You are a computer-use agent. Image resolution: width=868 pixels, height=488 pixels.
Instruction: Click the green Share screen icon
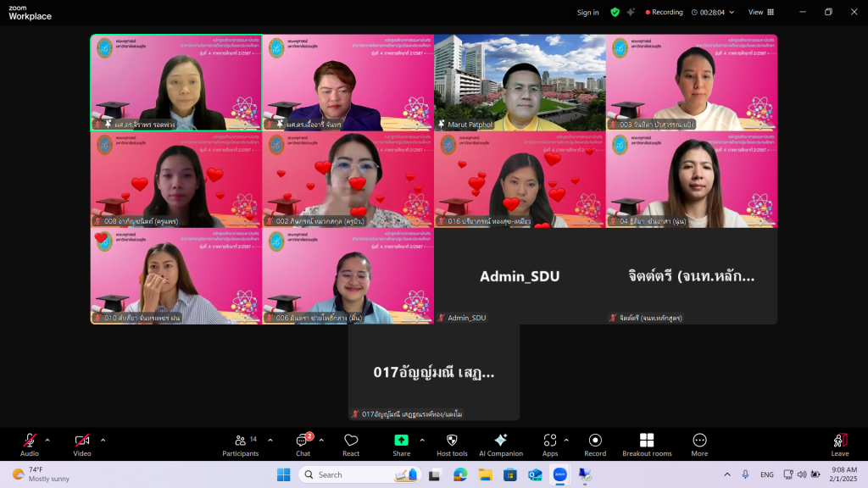tap(401, 441)
